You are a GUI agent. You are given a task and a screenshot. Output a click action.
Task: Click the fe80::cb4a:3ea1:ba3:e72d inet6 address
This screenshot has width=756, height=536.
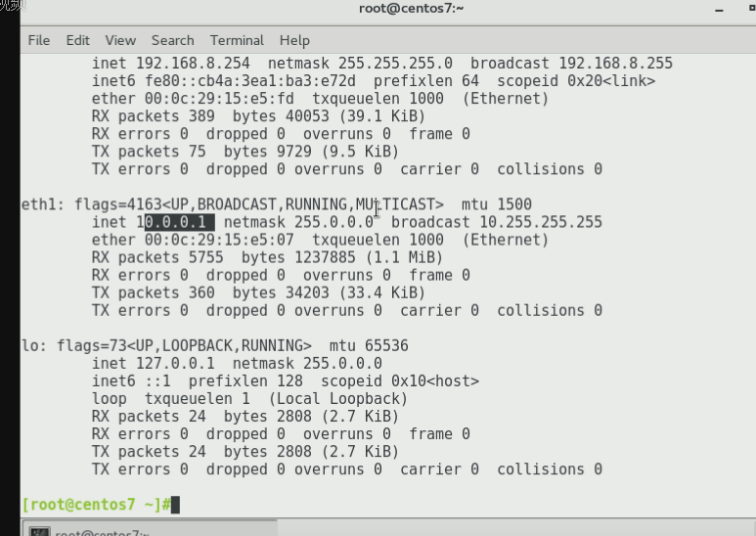(x=250, y=81)
